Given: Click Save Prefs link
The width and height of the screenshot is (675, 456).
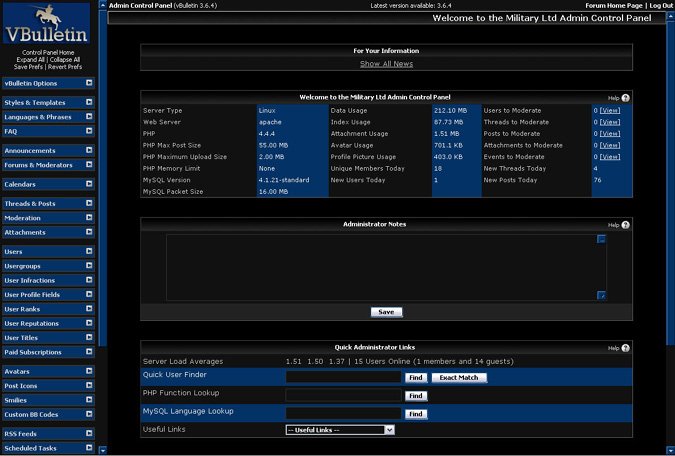Looking at the screenshot, I should (28, 67).
